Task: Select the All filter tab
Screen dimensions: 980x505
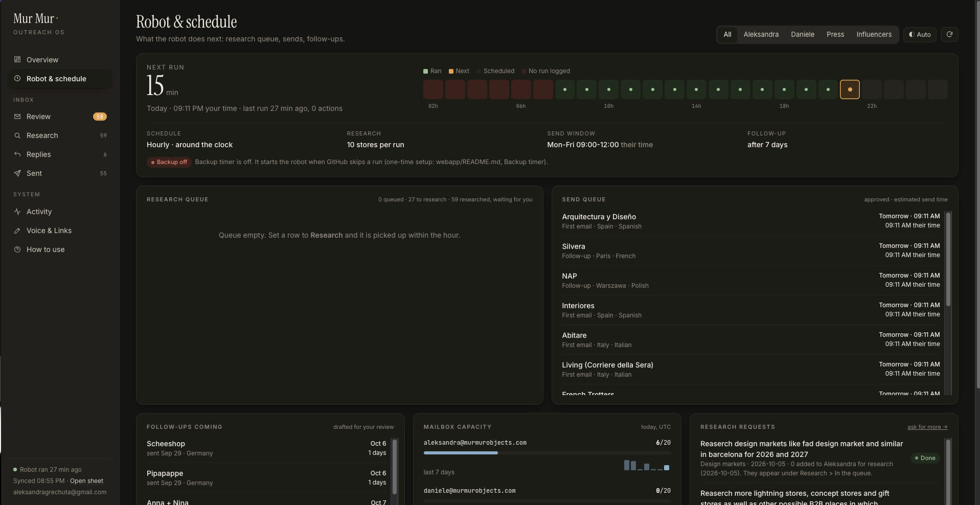Action: click(x=727, y=34)
